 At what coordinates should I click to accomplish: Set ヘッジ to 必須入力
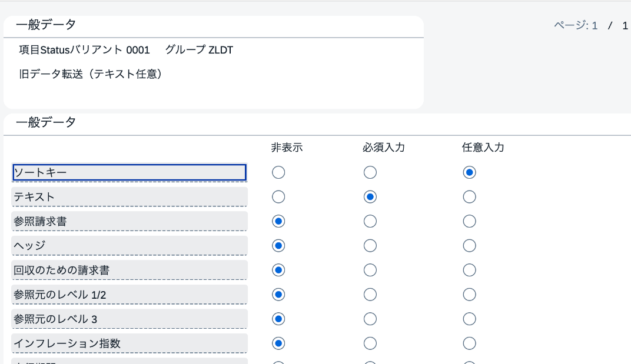pos(370,246)
